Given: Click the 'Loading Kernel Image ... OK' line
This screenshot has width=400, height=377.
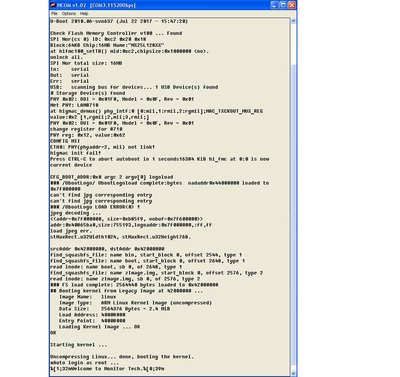Looking at the screenshot, I should (x=99, y=327).
